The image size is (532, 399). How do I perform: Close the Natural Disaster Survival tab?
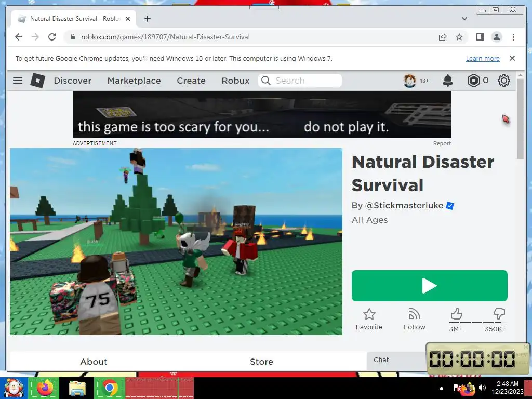click(128, 19)
